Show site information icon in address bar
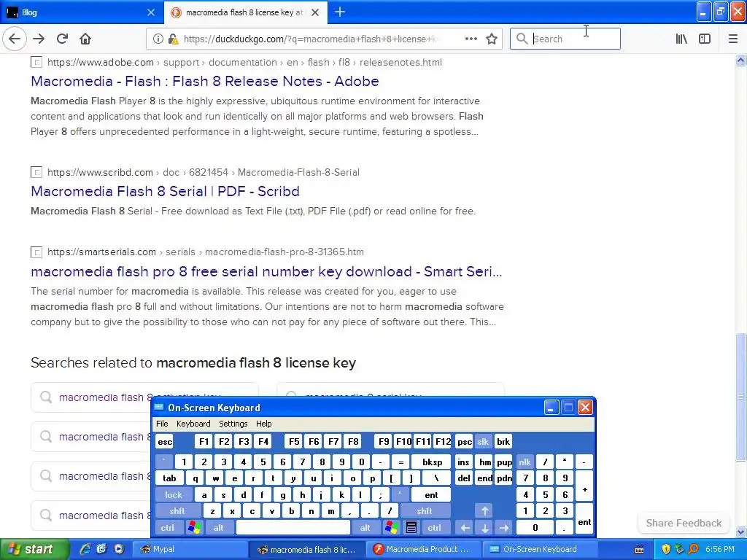This screenshot has width=747, height=560. click(x=158, y=39)
